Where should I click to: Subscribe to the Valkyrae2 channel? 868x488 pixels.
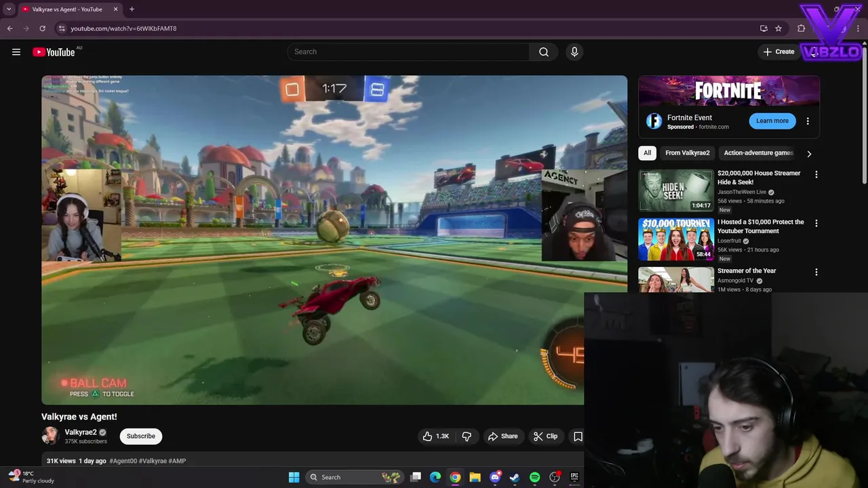(141, 436)
